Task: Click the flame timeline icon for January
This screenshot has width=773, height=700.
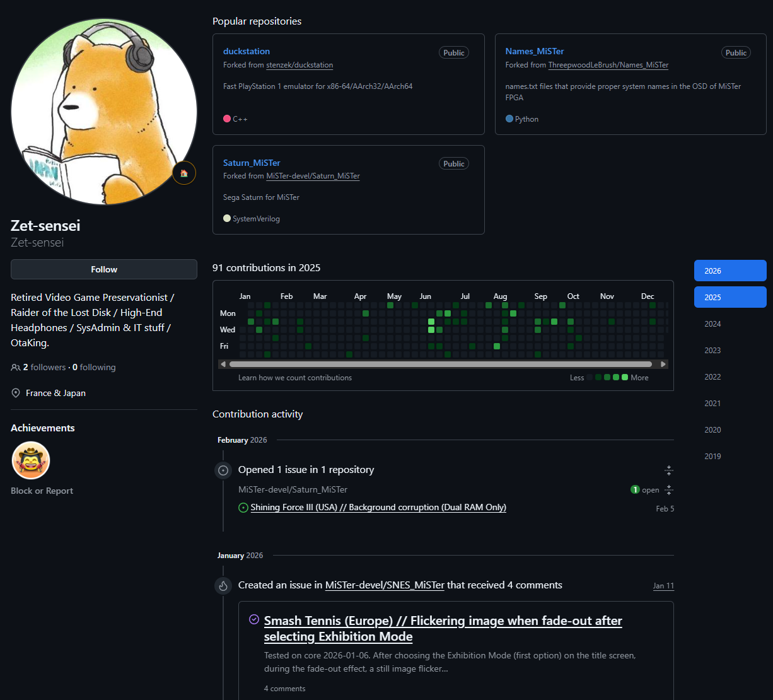Action: click(x=223, y=586)
